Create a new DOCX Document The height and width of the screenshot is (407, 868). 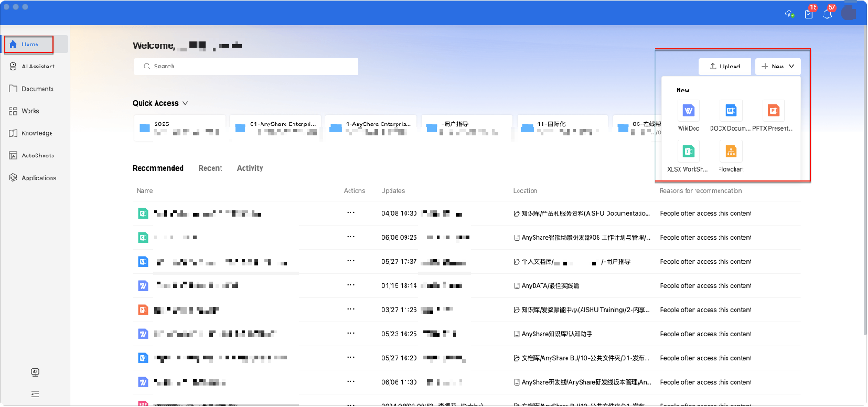730,111
